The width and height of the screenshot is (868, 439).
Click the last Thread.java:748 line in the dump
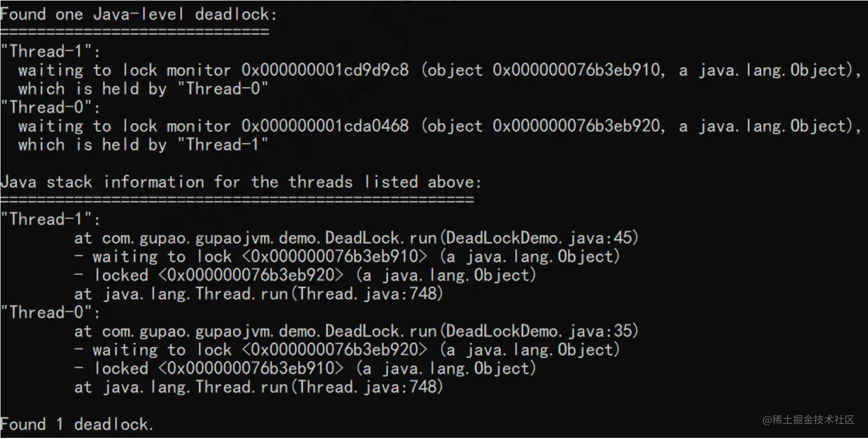[258, 387]
